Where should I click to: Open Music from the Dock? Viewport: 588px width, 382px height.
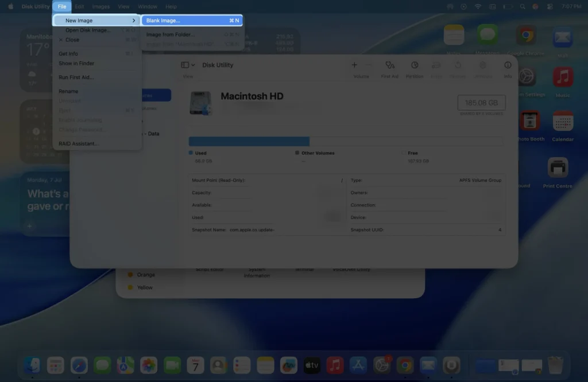click(335, 364)
